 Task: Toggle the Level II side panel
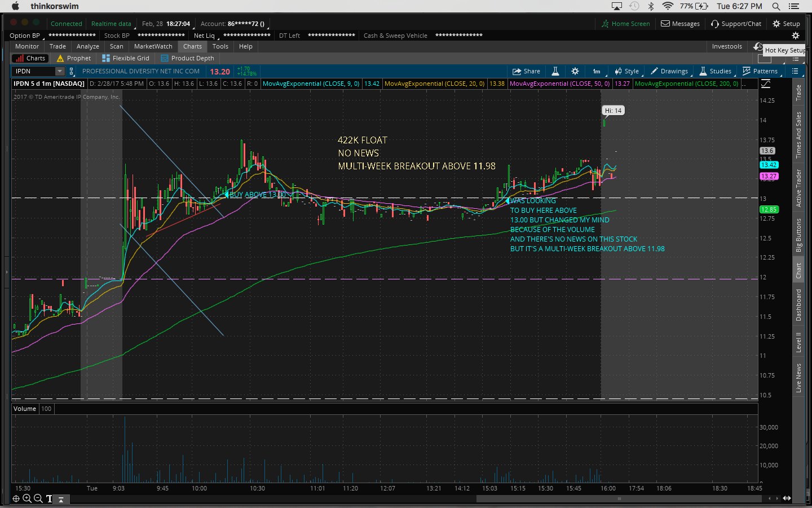pos(798,342)
